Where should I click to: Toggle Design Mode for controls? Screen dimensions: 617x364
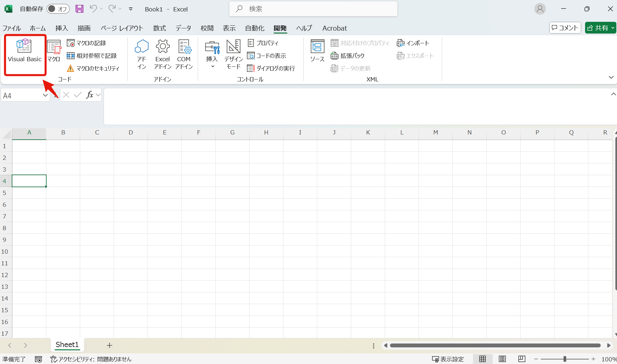click(233, 54)
